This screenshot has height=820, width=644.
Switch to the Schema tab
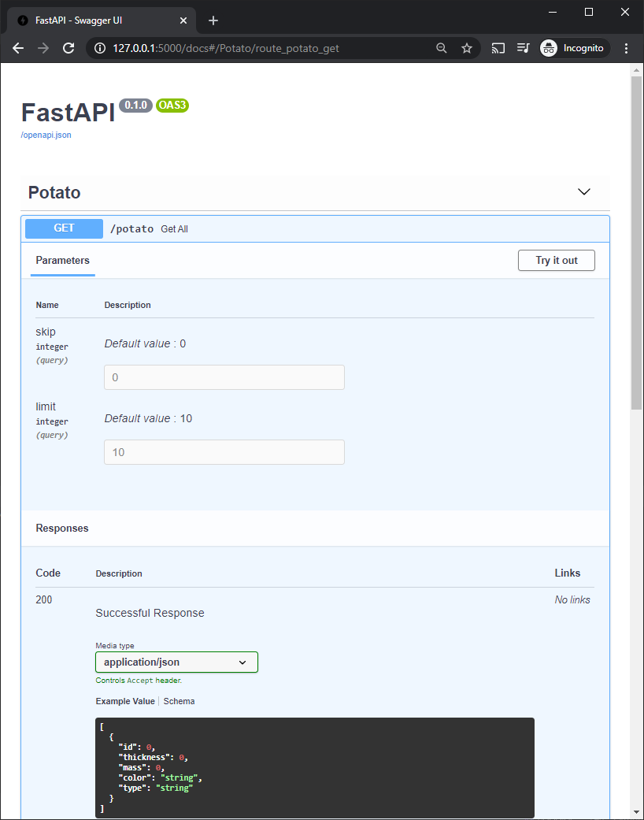point(179,701)
